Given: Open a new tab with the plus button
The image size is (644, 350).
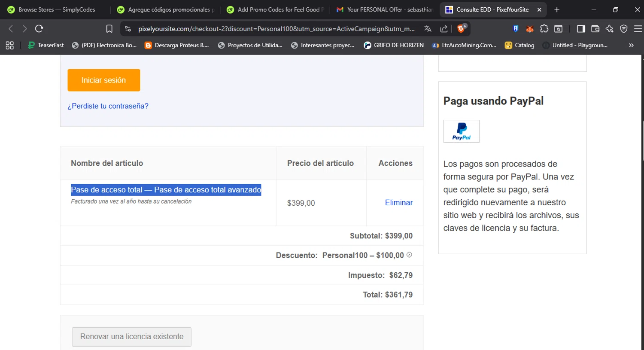Looking at the screenshot, I should pos(557,9).
